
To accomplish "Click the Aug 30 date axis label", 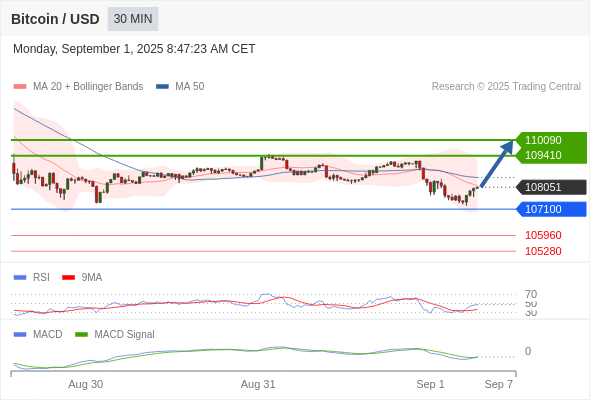I will pyautogui.click(x=85, y=384).
